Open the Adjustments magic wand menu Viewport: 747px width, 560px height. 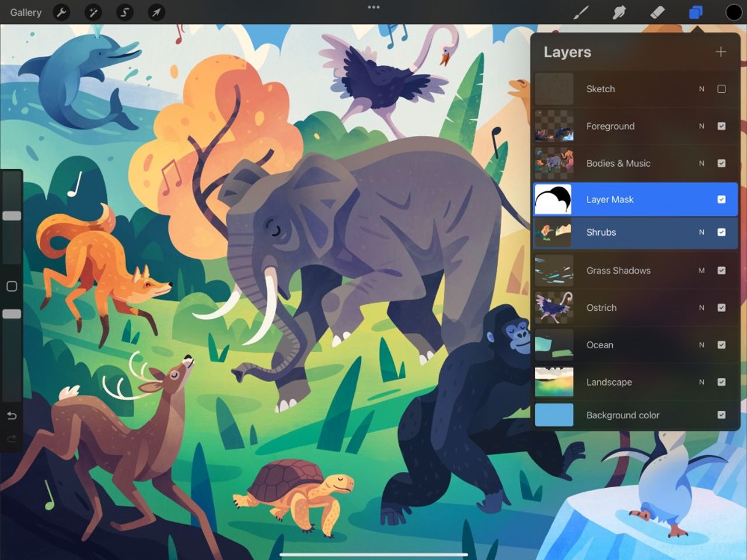coord(93,12)
